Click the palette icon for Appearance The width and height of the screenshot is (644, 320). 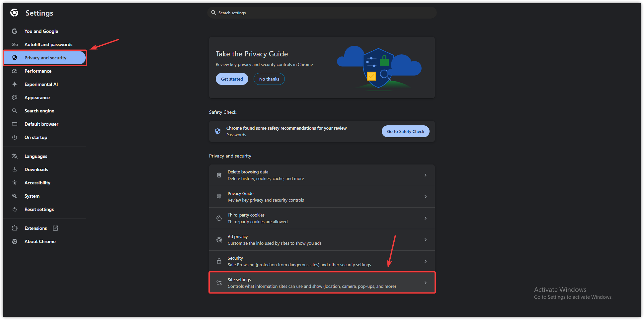(15, 97)
